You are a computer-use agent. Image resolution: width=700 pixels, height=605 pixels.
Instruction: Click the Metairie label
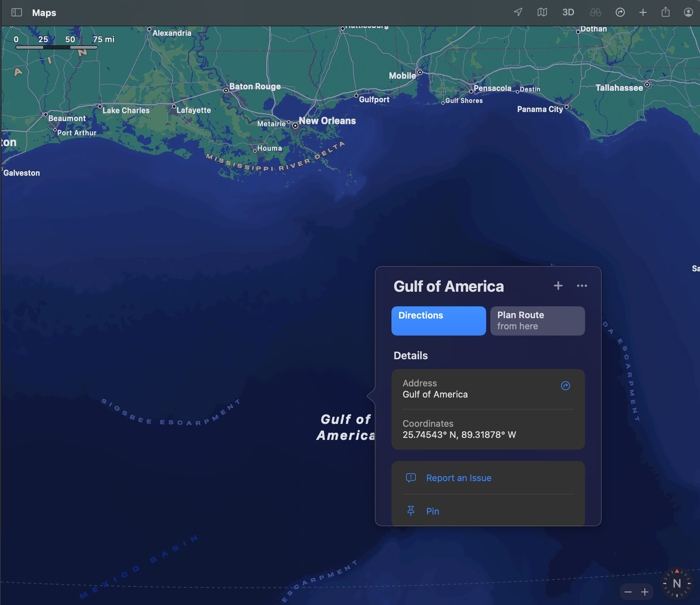271,124
